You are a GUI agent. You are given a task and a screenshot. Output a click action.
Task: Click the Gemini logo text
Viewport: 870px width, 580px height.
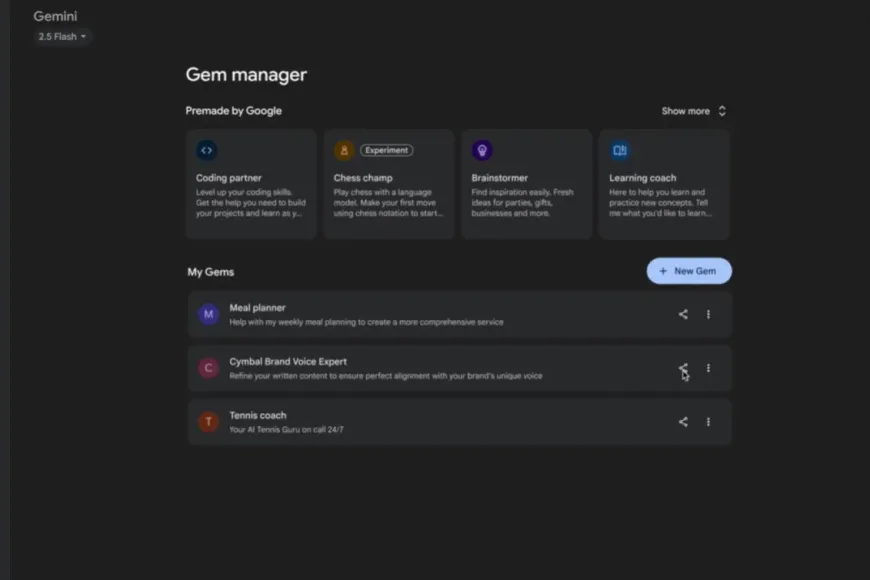[x=55, y=16]
